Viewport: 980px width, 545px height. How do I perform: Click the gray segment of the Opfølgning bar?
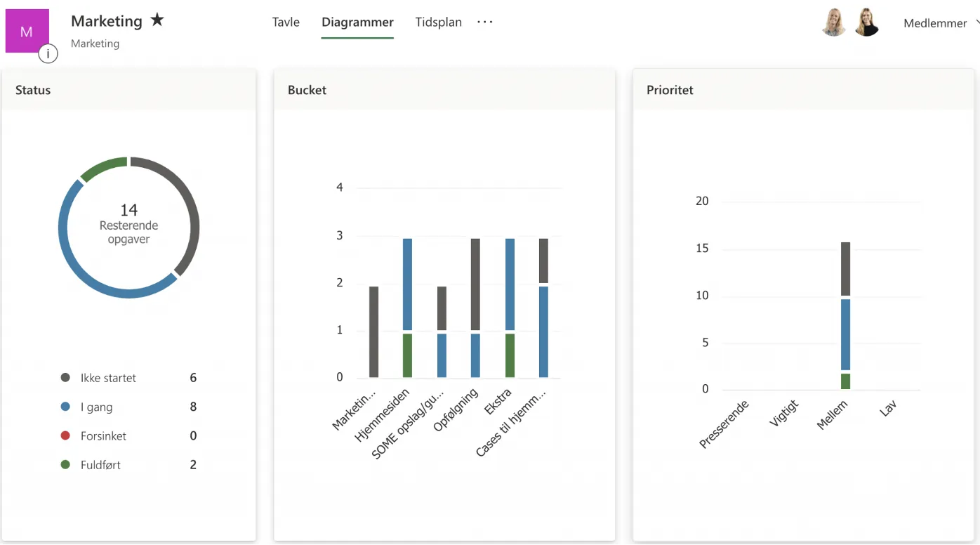pyautogui.click(x=476, y=284)
